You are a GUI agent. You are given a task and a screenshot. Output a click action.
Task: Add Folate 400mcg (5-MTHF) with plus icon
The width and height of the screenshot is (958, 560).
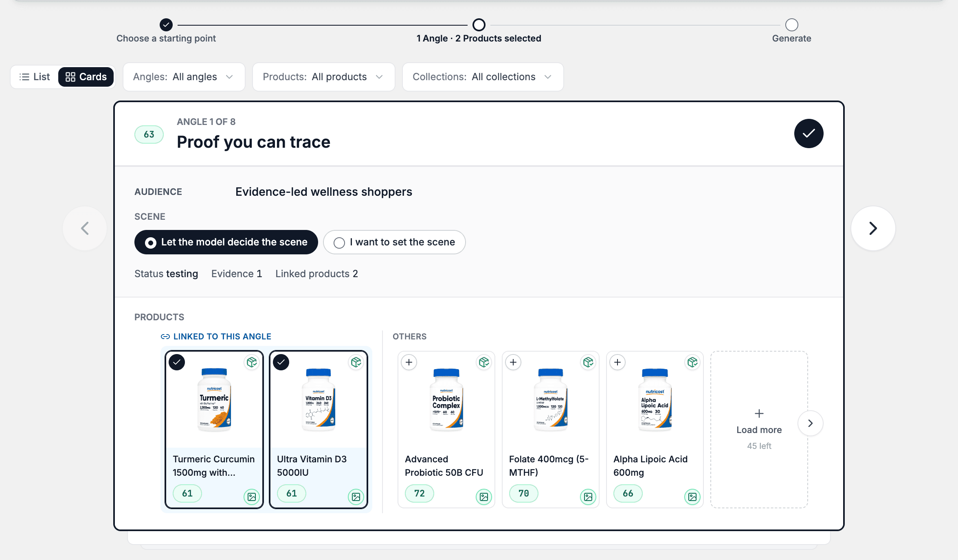point(513,362)
